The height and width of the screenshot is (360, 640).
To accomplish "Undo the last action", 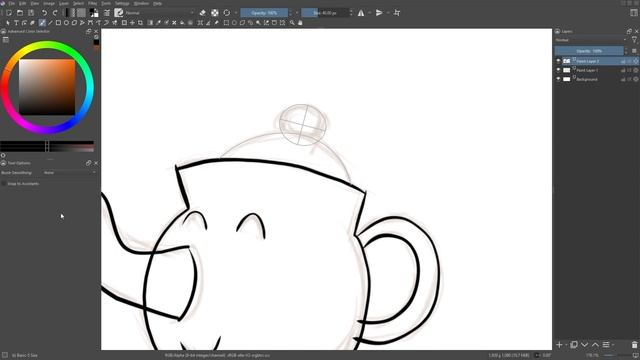I will point(44,13).
